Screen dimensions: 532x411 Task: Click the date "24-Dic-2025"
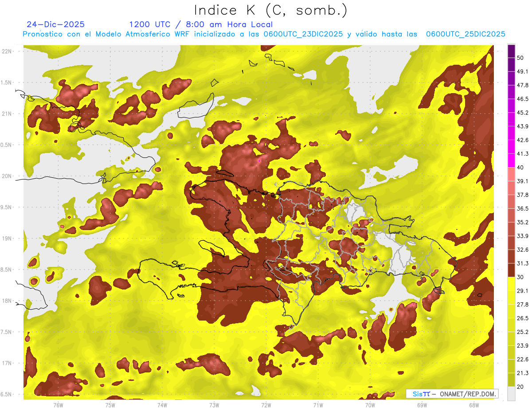(56, 24)
